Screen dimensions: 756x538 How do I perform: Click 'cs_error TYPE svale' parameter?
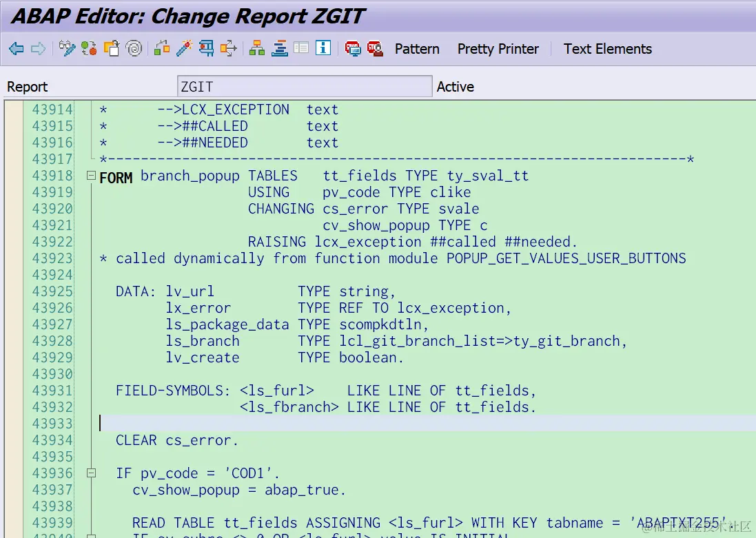(400, 209)
